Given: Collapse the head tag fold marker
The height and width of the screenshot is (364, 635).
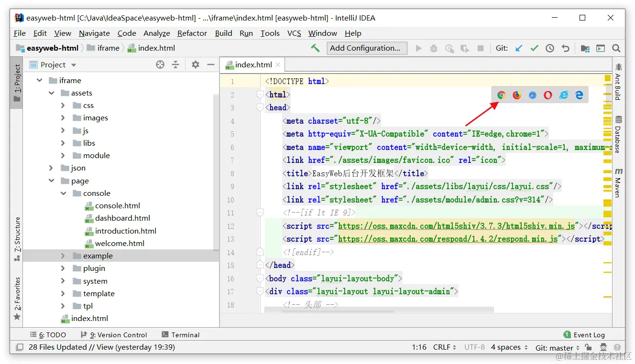Looking at the screenshot, I should [260, 107].
